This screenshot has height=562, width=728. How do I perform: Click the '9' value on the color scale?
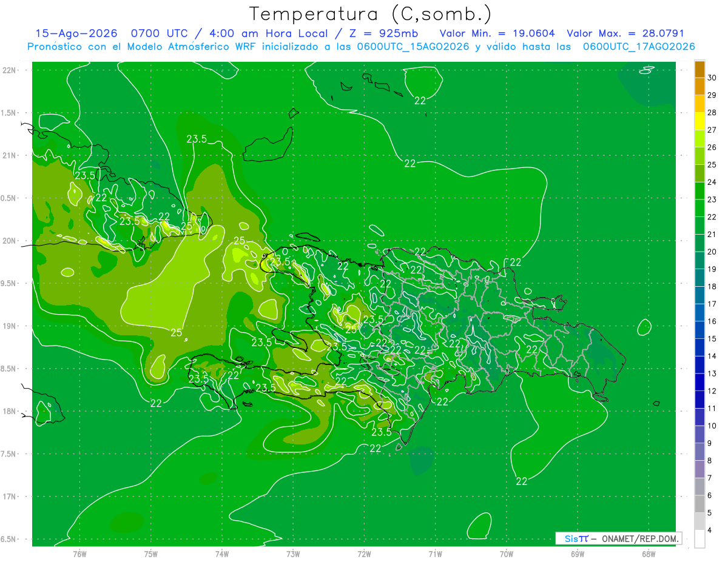710,443
